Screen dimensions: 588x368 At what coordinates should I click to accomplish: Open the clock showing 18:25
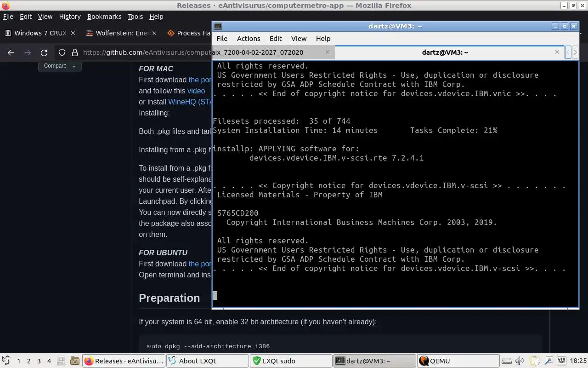[x=578, y=361]
